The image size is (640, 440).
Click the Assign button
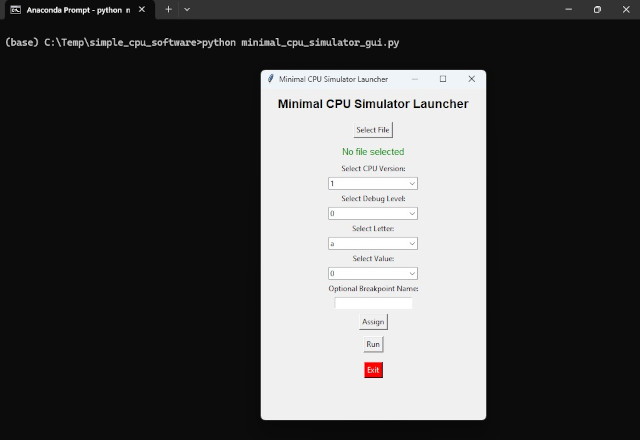pos(373,322)
